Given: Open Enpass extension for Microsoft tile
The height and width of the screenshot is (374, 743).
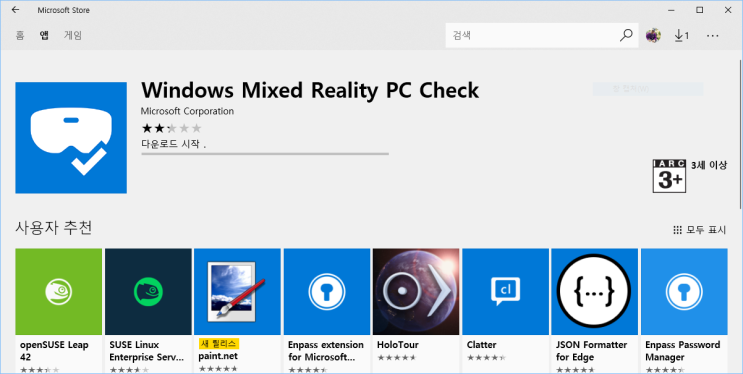Looking at the screenshot, I should [327, 310].
